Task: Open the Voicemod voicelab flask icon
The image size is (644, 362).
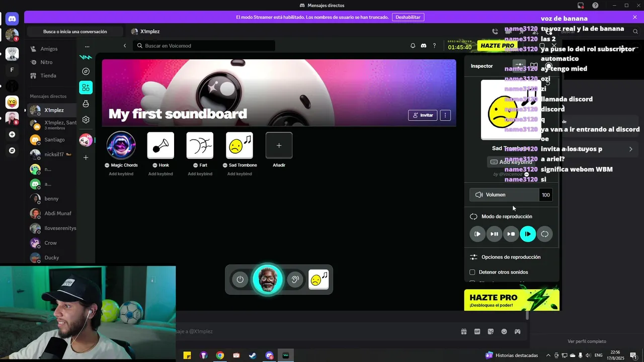Action: point(86,104)
